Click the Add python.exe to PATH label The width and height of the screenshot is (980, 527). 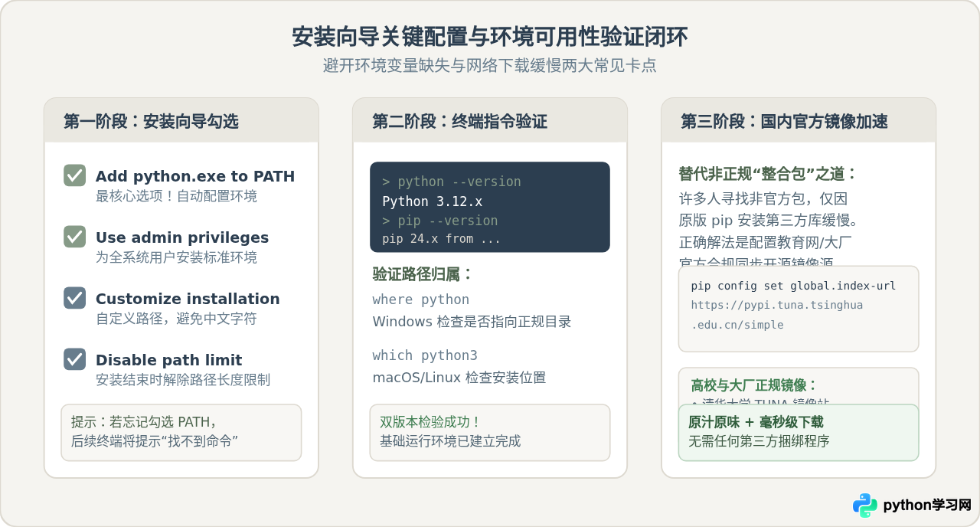[195, 176]
